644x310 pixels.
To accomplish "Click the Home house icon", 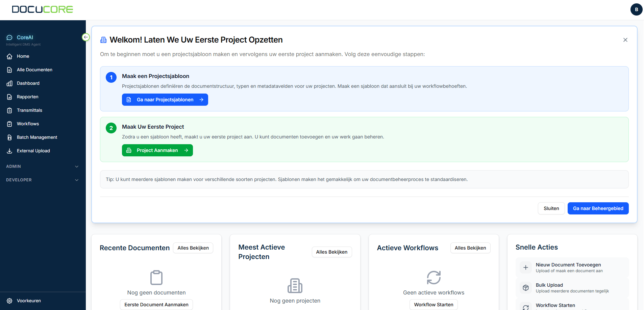I will (x=9, y=56).
